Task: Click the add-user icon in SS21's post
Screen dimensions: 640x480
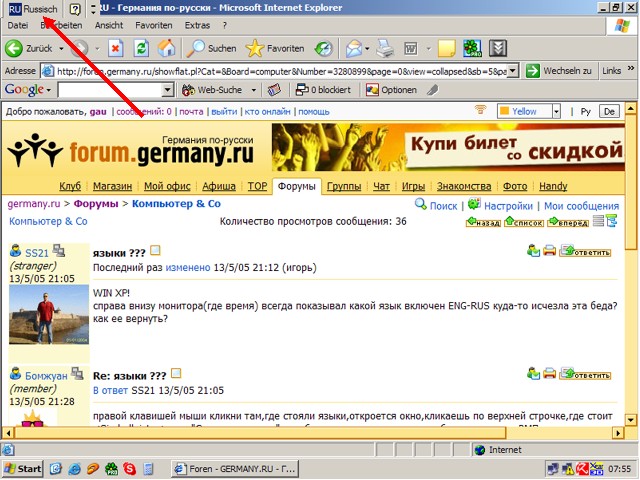Action: pyautogui.click(x=533, y=250)
